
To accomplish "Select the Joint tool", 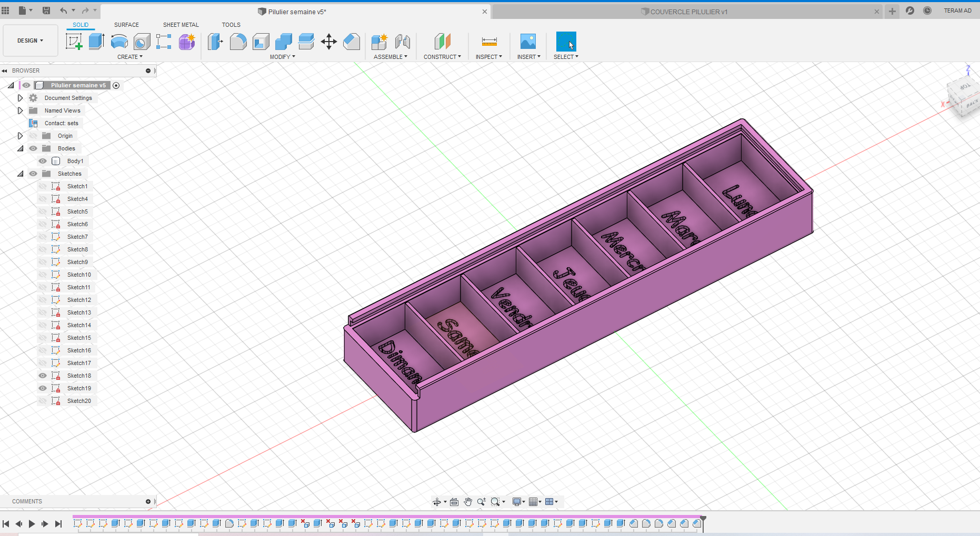I will 402,42.
